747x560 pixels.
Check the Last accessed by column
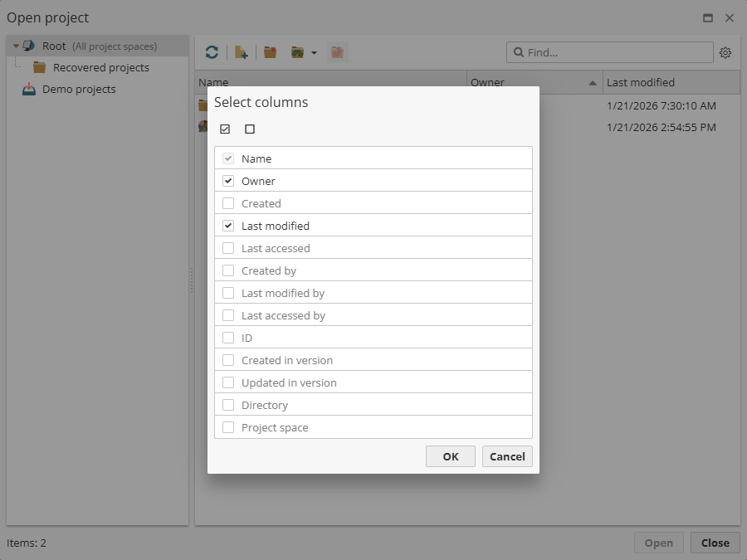click(x=227, y=314)
